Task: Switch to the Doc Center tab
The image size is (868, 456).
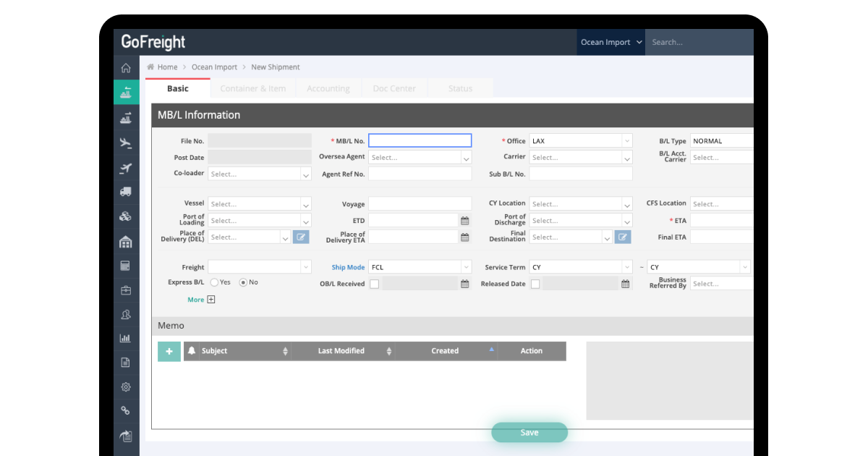Action: (394, 88)
